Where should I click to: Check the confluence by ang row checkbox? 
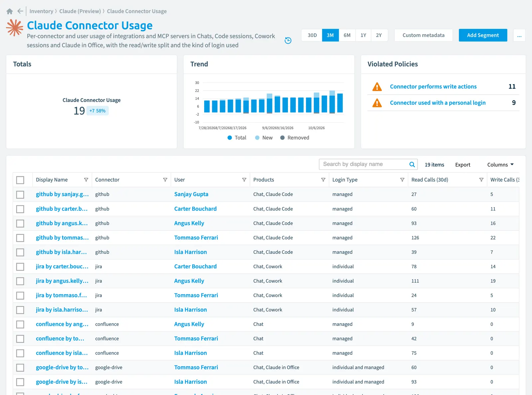20,324
